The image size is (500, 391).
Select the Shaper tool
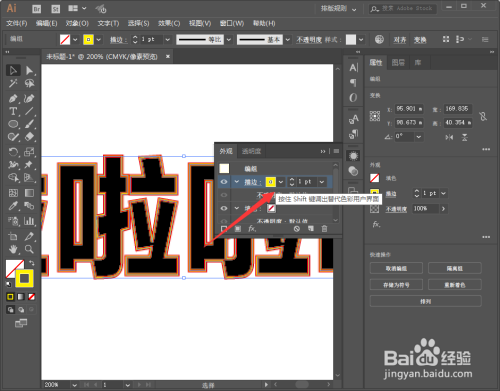pos(13,137)
